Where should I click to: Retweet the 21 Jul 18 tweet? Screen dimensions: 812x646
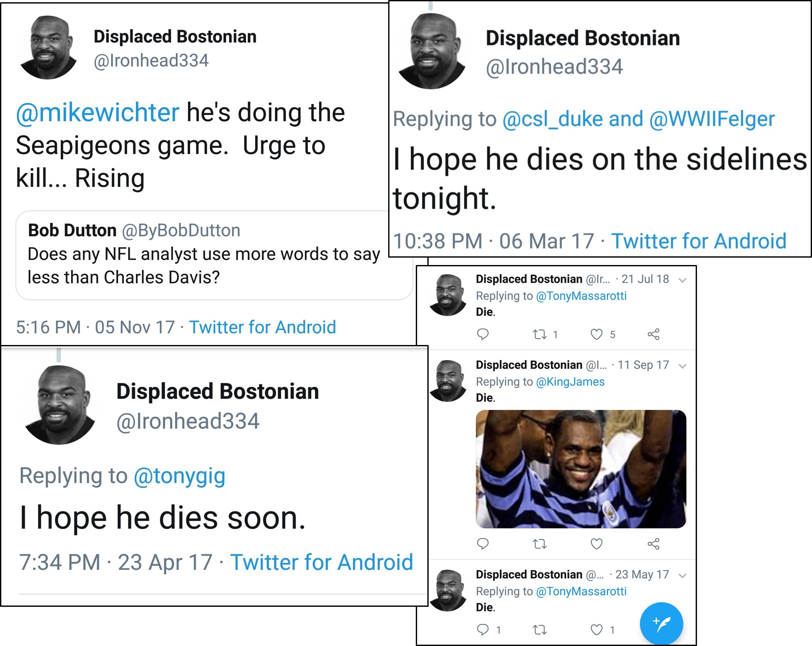click(540, 334)
